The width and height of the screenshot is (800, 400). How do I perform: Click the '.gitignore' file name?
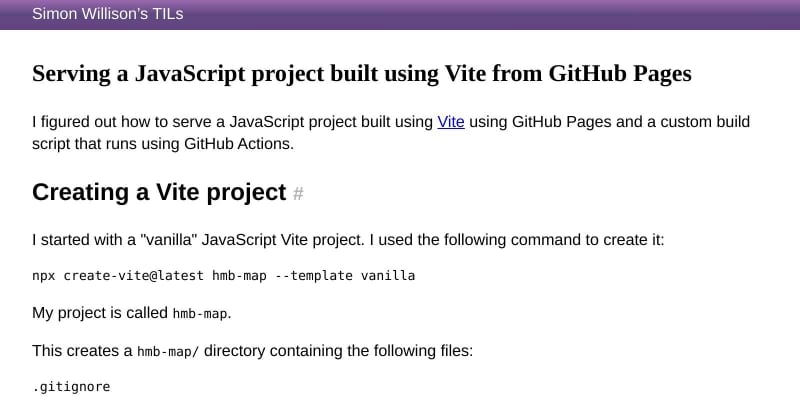click(71, 385)
